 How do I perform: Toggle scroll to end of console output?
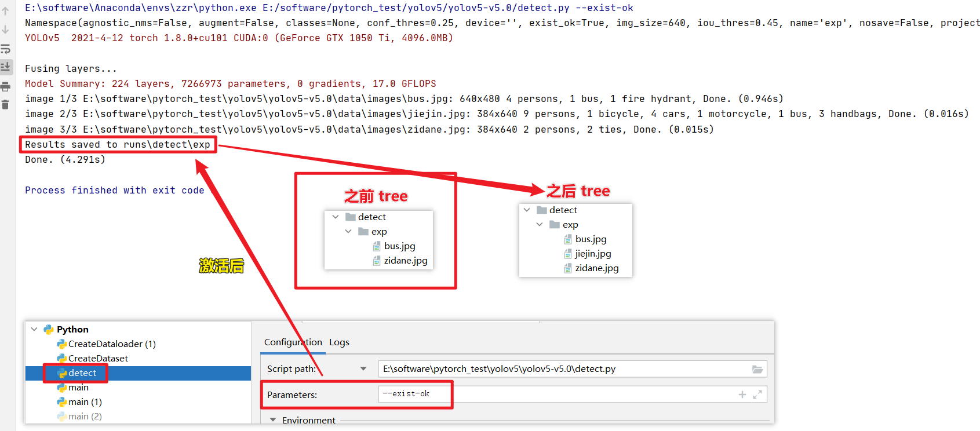coord(6,67)
